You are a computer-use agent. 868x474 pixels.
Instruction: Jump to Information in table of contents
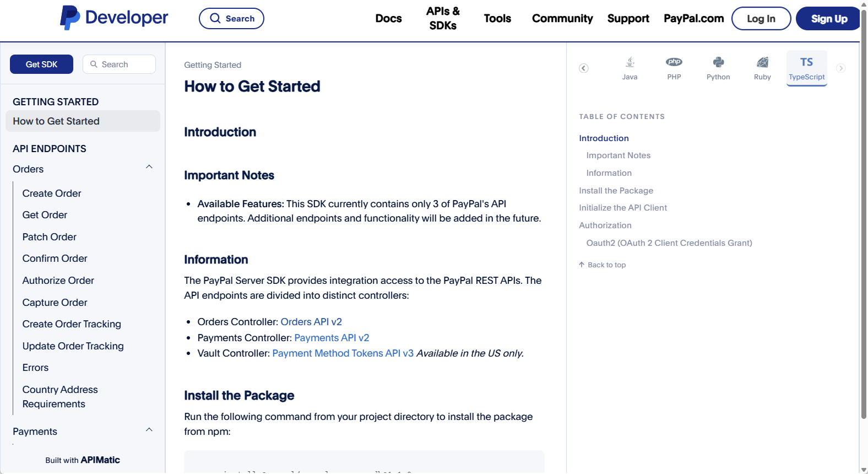pos(609,173)
